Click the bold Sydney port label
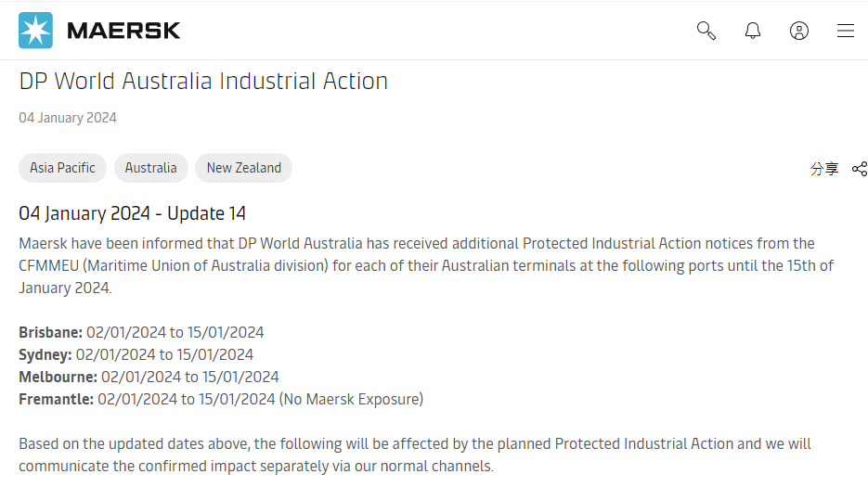This screenshot has width=868, height=487. coord(45,354)
